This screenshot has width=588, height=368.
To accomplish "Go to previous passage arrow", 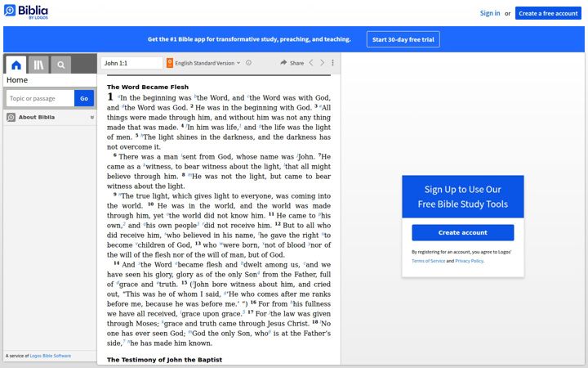I will pyautogui.click(x=311, y=63).
